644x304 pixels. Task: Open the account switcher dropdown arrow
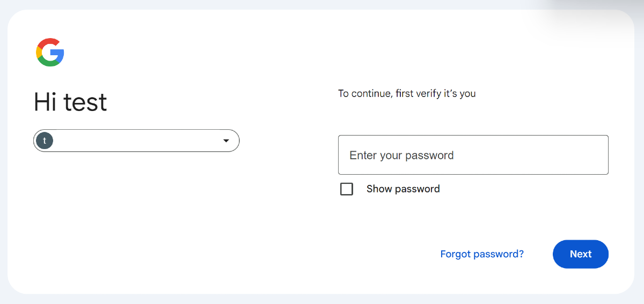(x=226, y=141)
